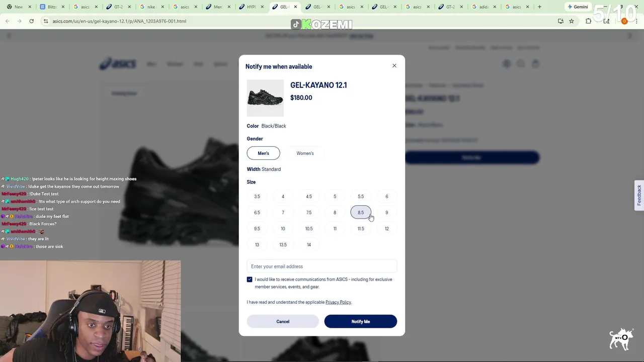Screen dimensions: 644x362
Task: Open the Gemini button in tab bar
Action: click(x=578, y=7)
